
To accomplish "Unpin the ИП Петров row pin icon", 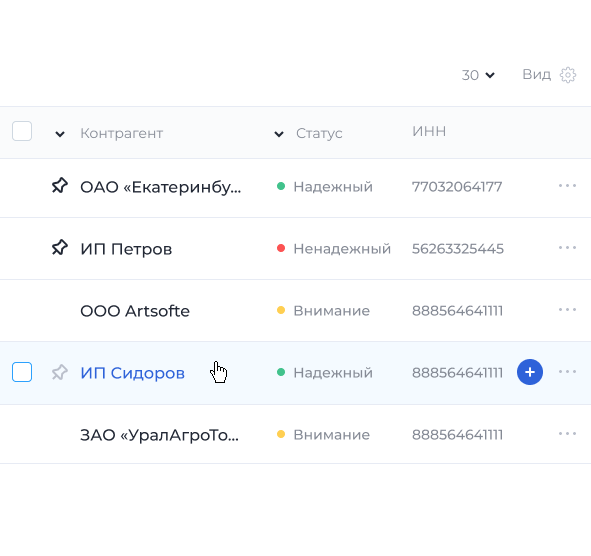I will pos(60,248).
